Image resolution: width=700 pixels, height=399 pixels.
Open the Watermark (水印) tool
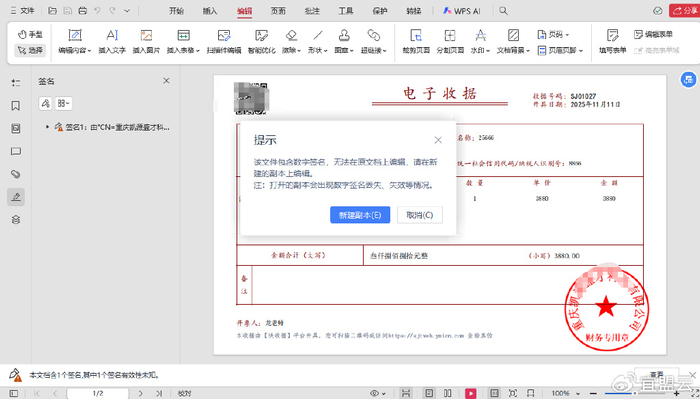click(480, 42)
